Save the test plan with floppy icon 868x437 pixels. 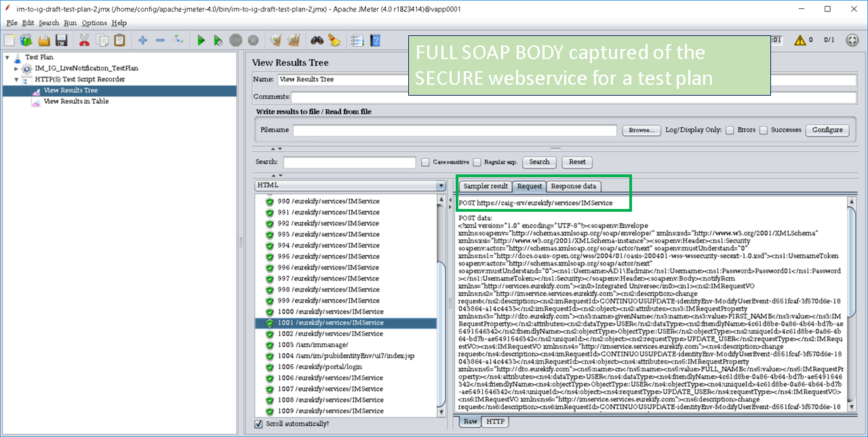[x=61, y=41]
